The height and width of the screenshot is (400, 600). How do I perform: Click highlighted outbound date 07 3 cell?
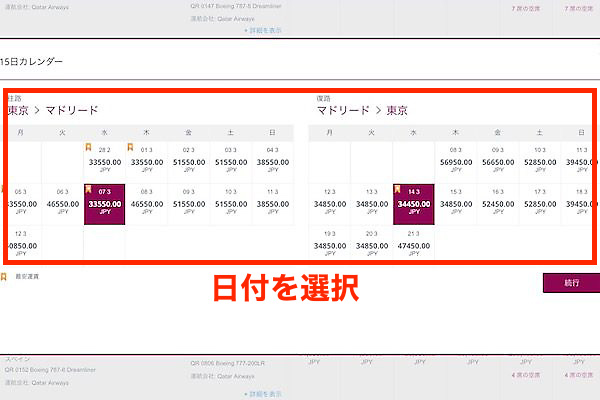[104, 204]
